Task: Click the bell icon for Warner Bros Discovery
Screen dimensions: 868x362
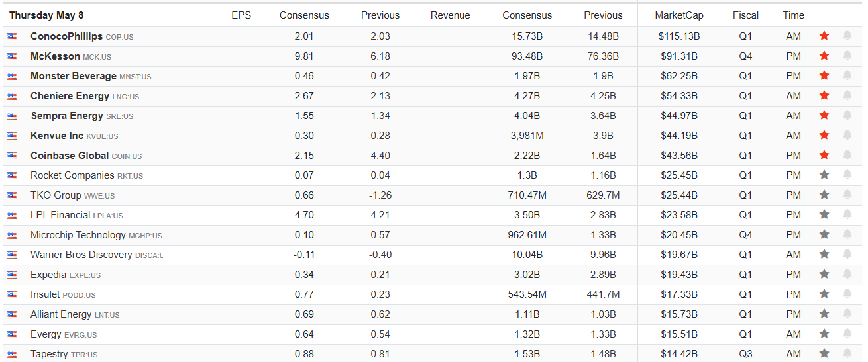Action: [847, 255]
